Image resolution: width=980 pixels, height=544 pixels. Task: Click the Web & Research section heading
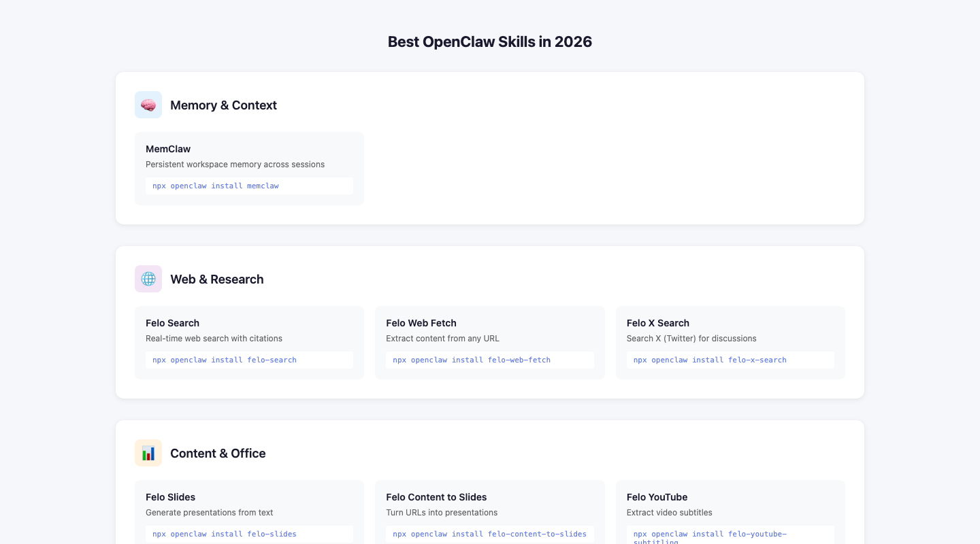click(x=216, y=279)
